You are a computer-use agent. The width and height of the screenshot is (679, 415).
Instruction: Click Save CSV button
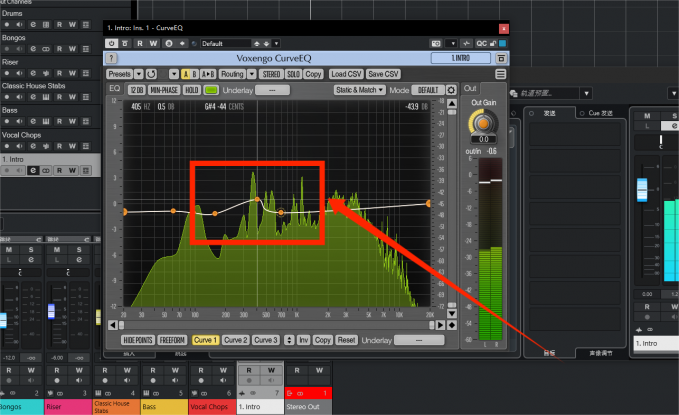coord(383,74)
